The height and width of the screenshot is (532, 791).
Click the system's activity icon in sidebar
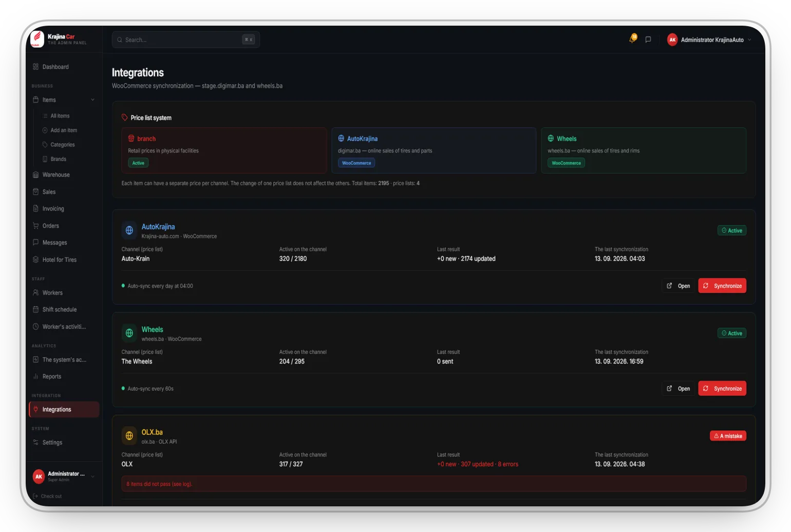tap(35, 359)
